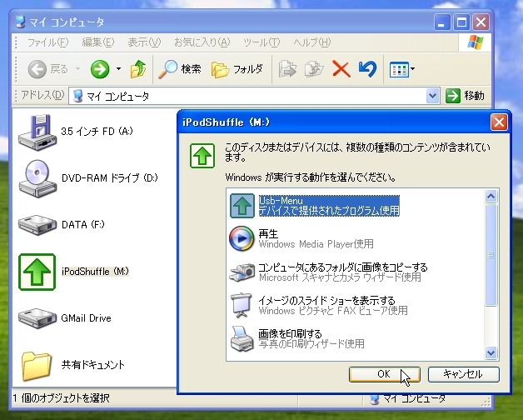Viewport: 523px width, 420px height.
Task: Click the Copy To folder icon
Action: pyautogui.click(x=314, y=69)
